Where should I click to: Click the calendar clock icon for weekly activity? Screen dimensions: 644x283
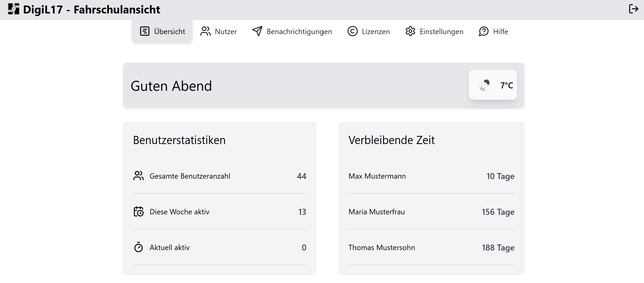tap(138, 212)
